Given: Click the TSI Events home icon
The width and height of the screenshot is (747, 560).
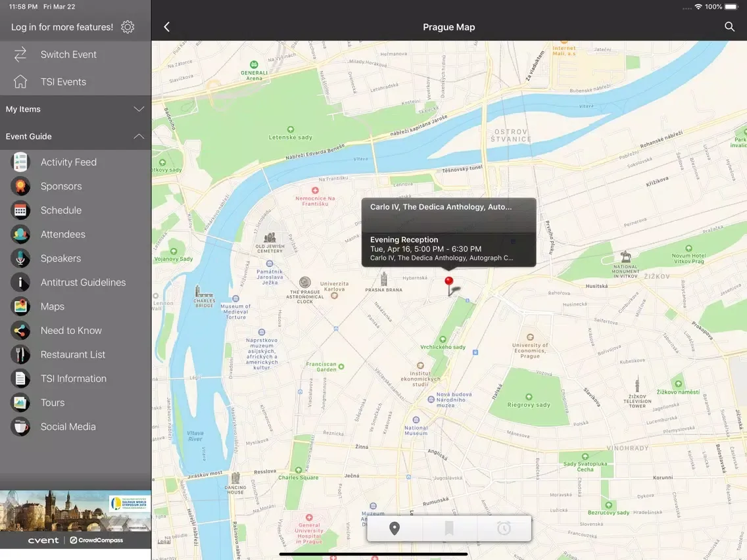Looking at the screenshot, I should [20, 82].
